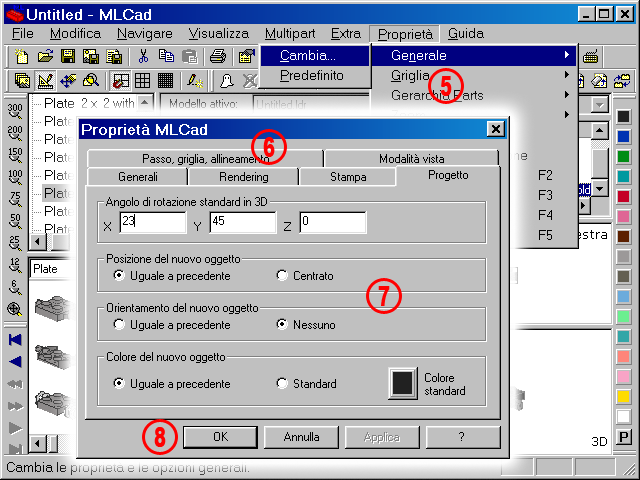The height and width of the screenshot is (480, 640).
Task: Click the ghost part icon
Action: [227, 80]
